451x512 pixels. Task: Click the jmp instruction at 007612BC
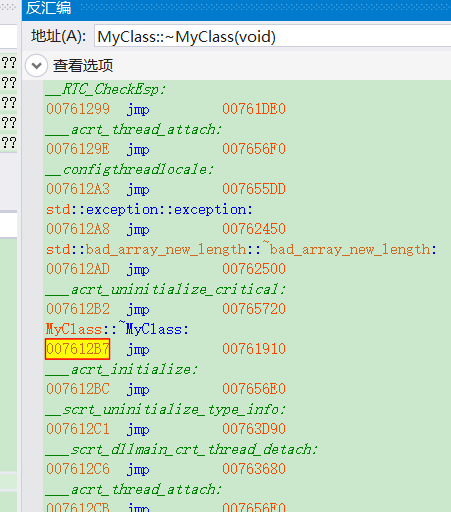pos(138,390)
